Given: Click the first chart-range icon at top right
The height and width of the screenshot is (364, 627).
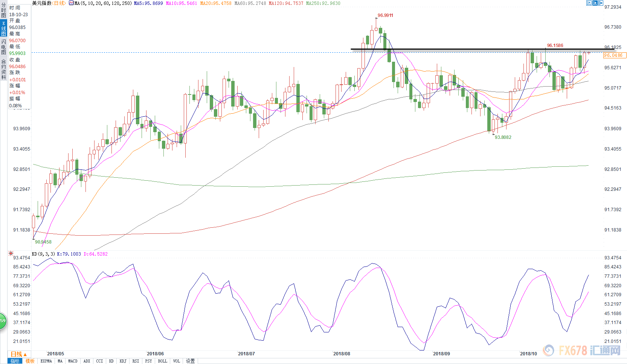Looking at the screenshot, I should click(589, 3).
